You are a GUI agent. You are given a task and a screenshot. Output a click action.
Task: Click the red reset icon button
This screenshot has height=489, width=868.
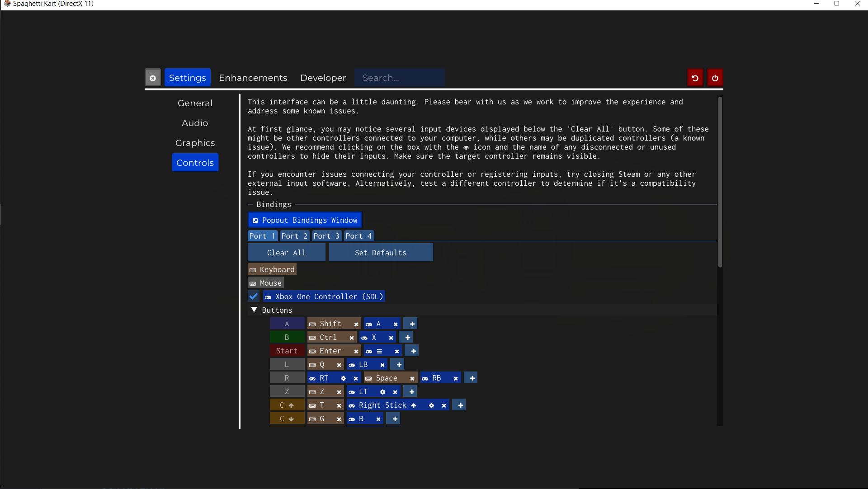click(695, 78)
